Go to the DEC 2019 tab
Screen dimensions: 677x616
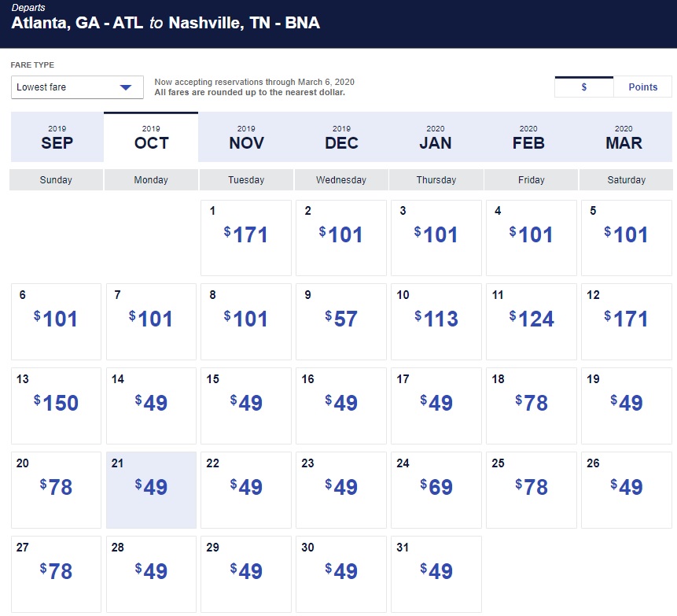341,137
